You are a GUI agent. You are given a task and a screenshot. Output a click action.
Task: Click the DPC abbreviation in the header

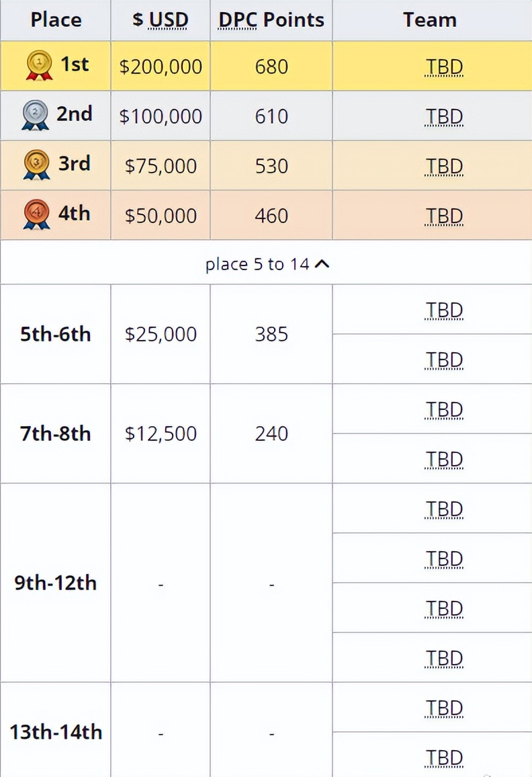click(x=238, y=19)
